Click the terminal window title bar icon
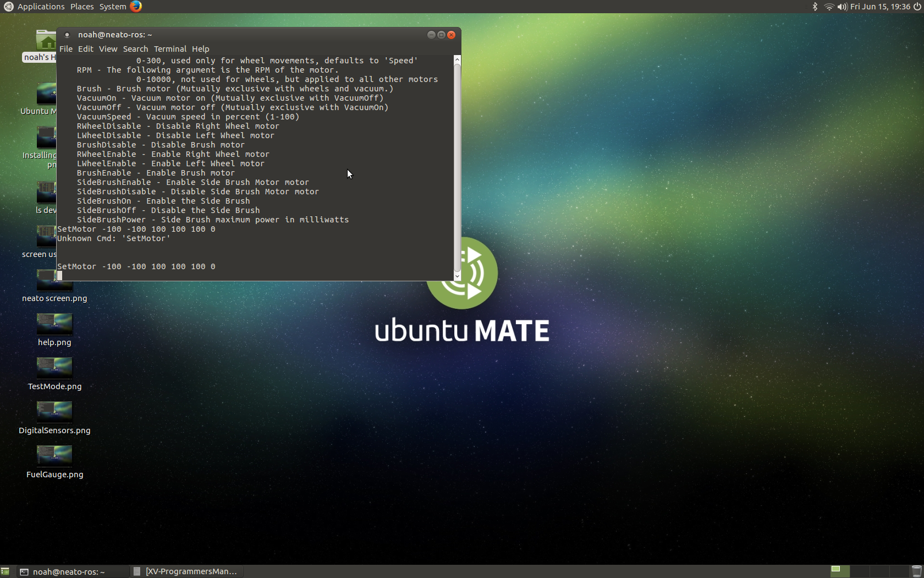This screenshot has width=924, height=578. pyautogui.click(x=67, y=35)
